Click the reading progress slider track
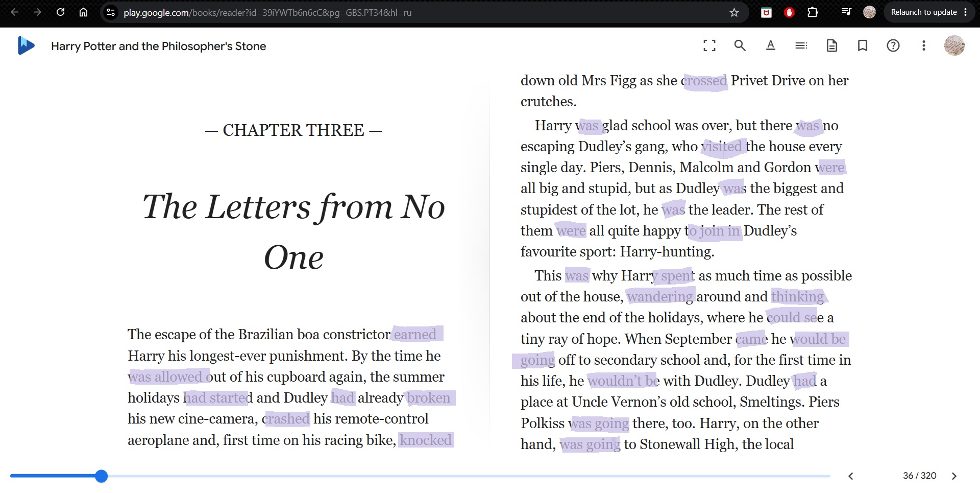This screenshot has height=493, width=980. tap(420, 476)
